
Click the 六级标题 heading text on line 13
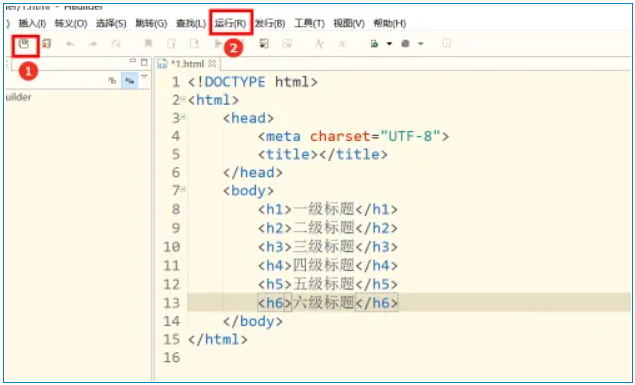pyautogui.click(x=324, y=302)
